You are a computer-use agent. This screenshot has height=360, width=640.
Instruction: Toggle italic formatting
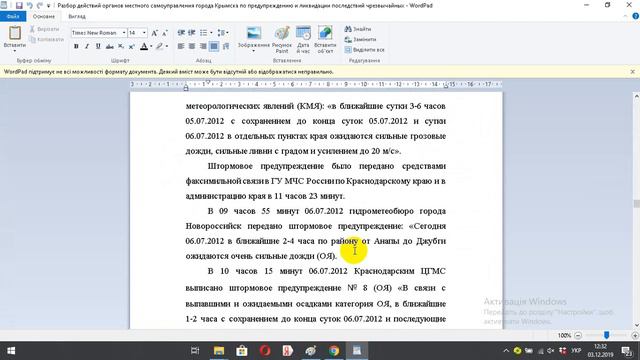pos(87,47)
